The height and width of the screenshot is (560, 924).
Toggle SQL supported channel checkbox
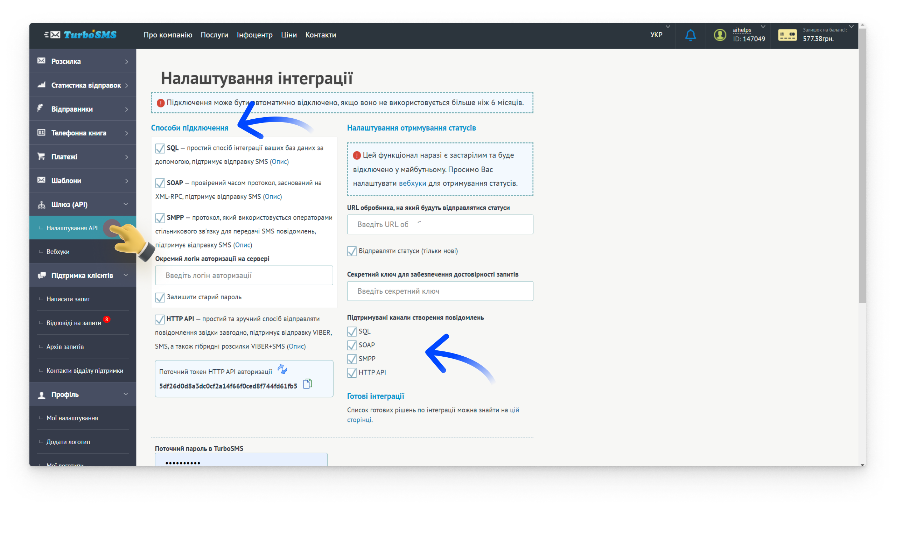click(x=352, y=331)
